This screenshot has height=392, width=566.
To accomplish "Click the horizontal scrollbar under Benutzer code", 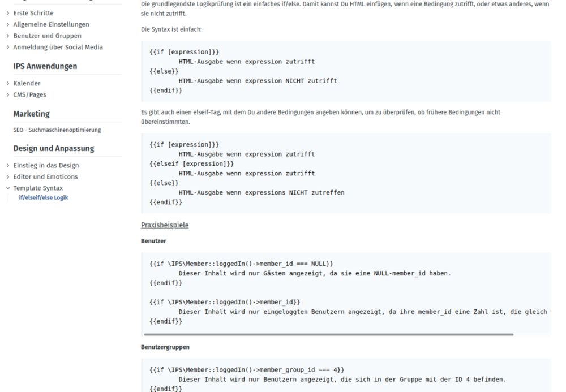I will pos(328,334).
